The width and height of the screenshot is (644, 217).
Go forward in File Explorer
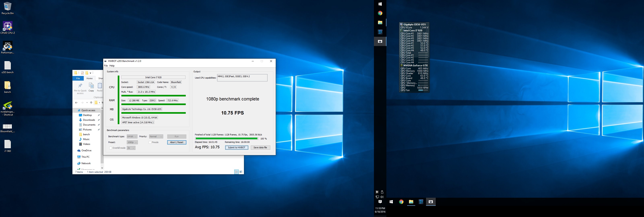pyautogui.click(x=82, y=103)
